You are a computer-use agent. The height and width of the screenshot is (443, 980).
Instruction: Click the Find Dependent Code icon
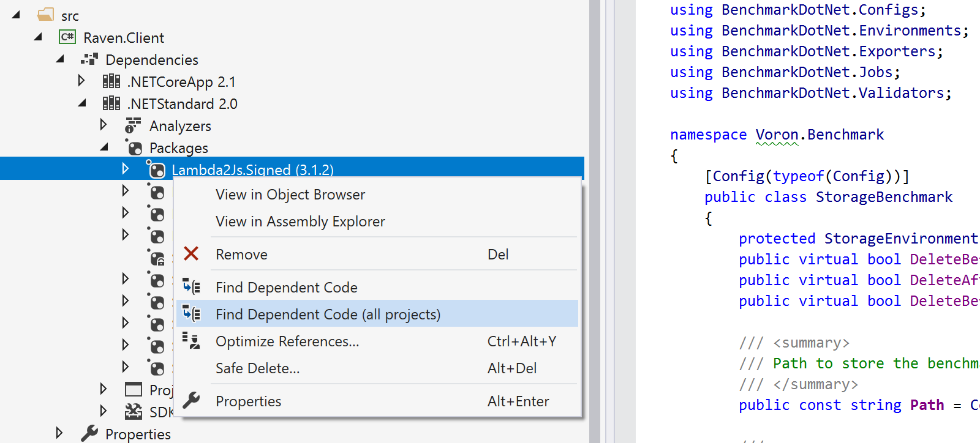[191, 286]
